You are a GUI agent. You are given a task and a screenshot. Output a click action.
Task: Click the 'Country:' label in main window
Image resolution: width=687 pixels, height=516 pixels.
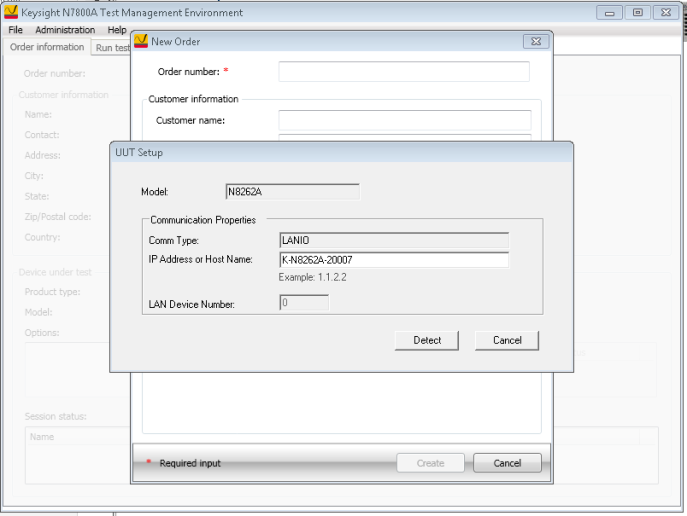[x=42, y=237]
